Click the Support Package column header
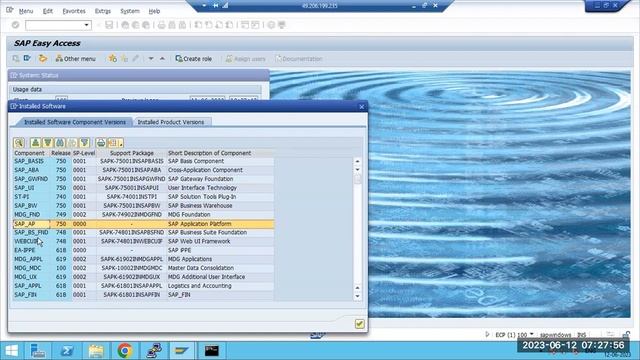 coord(132,153)
